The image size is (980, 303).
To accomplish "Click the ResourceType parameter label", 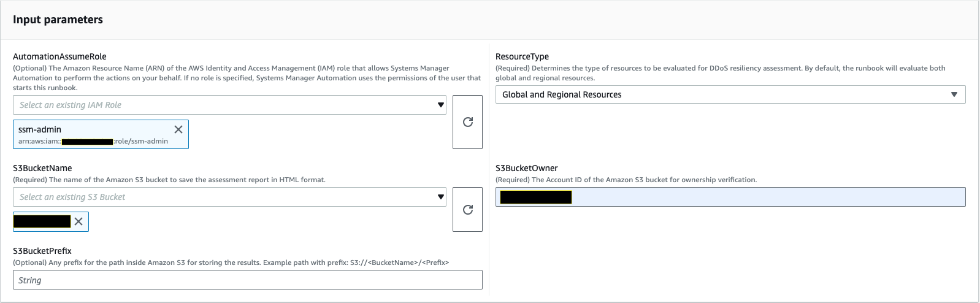I will pyautogui.click(x=522, y=56).
